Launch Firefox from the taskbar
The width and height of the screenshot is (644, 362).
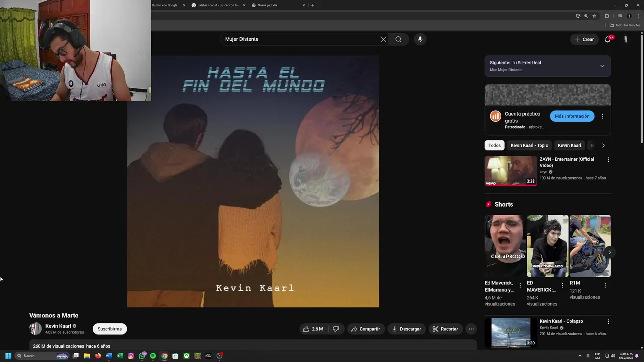pyautogui.click(x=98, y=356)
